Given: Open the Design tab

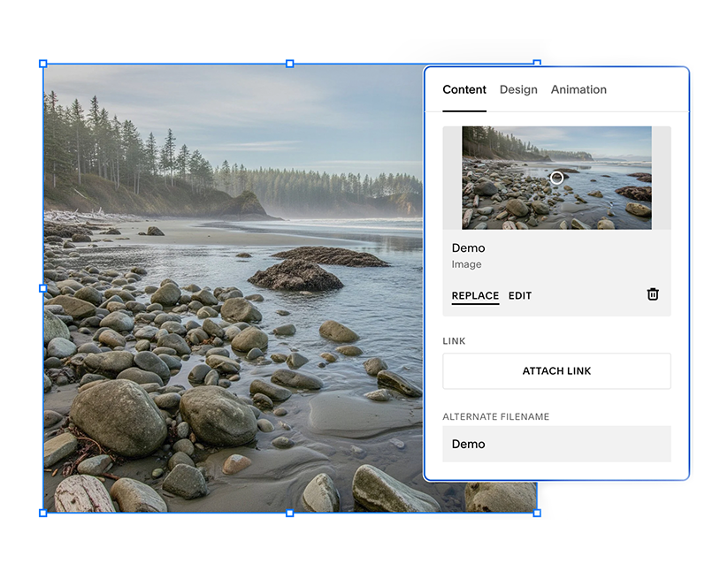Looking at the screenshot, I should [x=518, y=89].
